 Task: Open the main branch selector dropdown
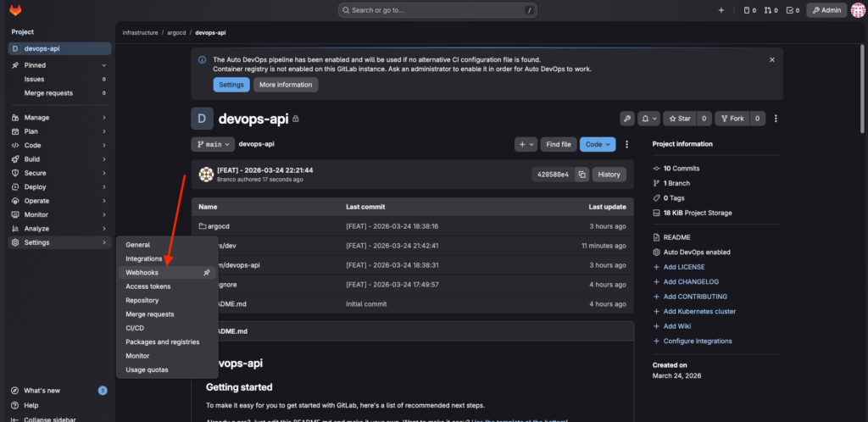pos(212,145)
